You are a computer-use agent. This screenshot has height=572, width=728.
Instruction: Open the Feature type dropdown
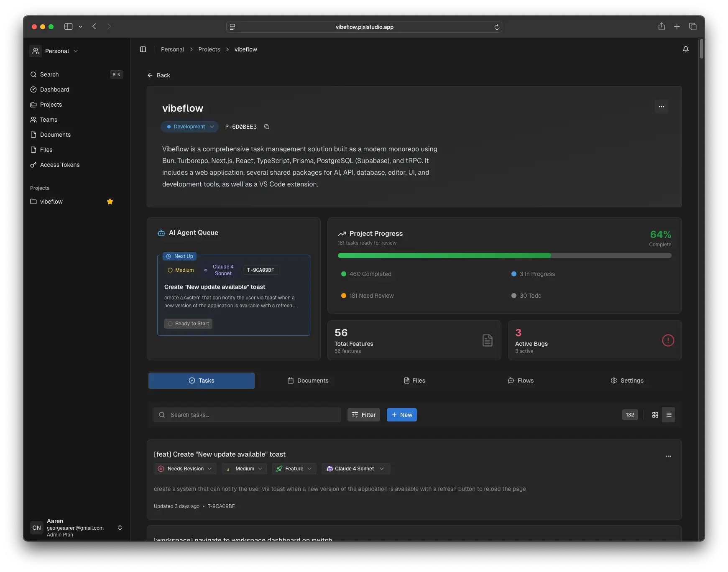coord(294,469)
